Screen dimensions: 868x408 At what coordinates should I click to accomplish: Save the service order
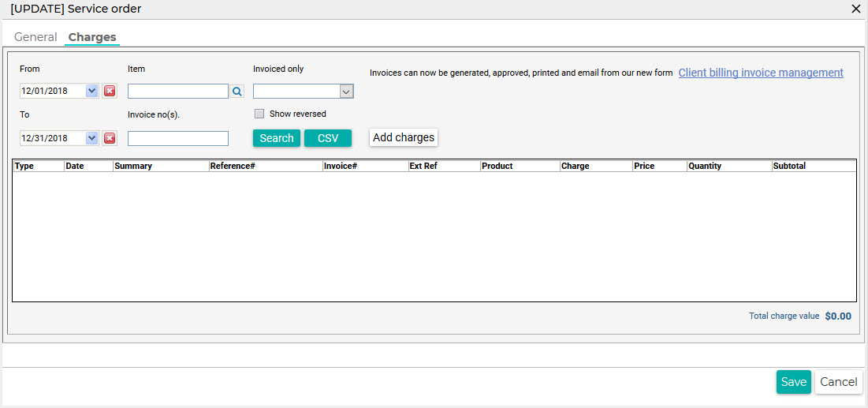793,382
